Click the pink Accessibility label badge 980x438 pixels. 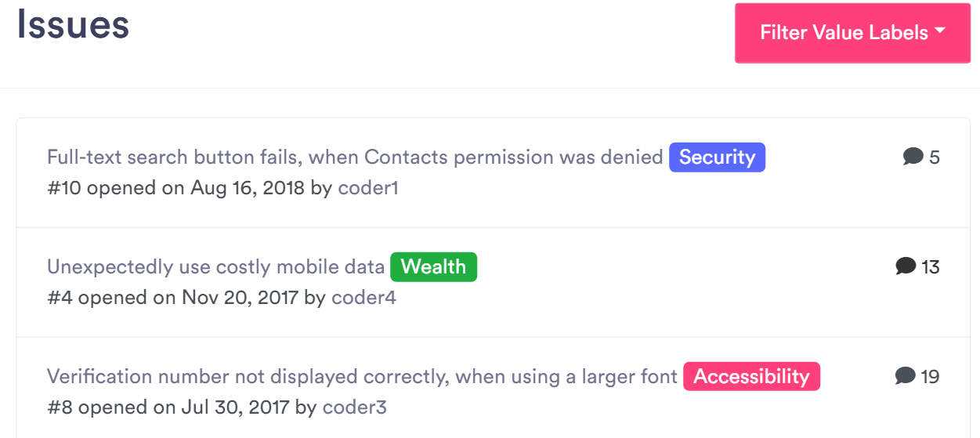(x=751, y=377)
